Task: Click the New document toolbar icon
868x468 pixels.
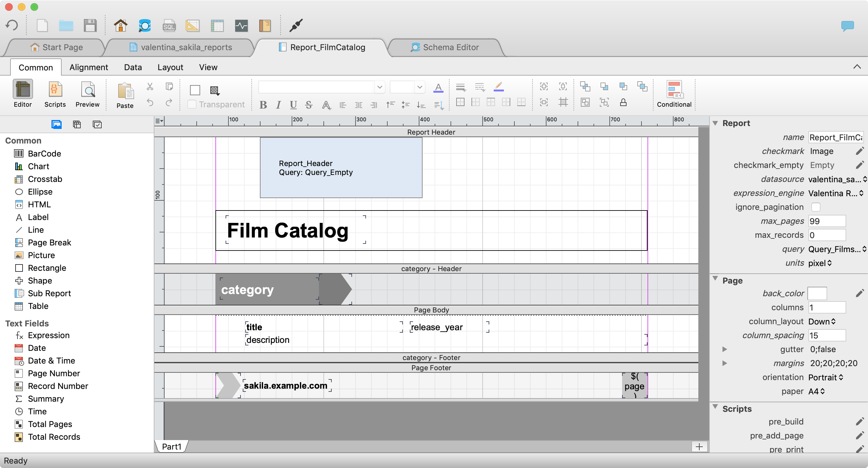Action: pos(42,25)
